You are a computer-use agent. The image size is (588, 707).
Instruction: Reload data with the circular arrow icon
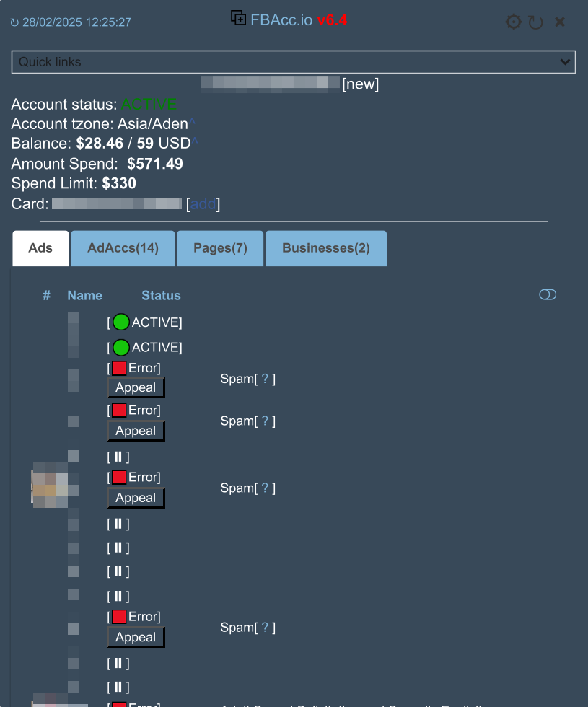click(x=535, y=22)
